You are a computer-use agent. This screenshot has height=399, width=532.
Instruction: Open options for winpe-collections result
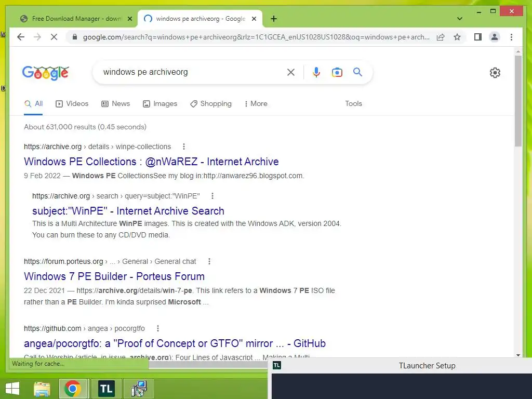coord(184,147)
